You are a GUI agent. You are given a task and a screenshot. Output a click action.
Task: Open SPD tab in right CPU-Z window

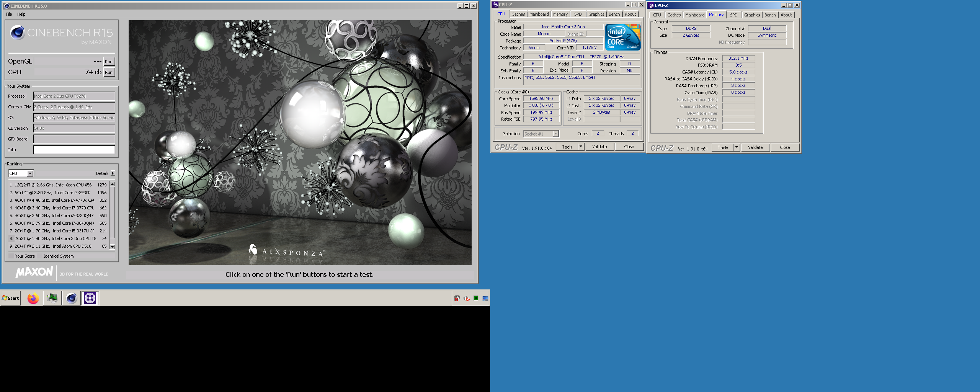[734, 15]
